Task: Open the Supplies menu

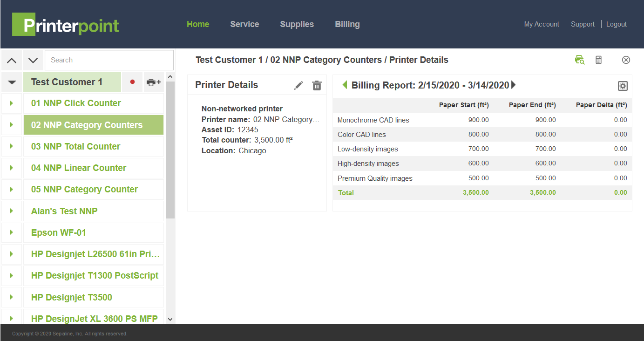Action: click(x=297, y=24)
